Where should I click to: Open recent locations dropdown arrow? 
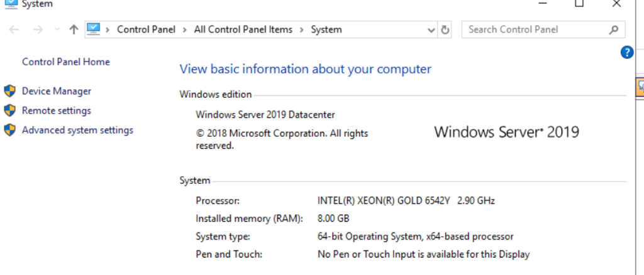(x=57, y=30)
